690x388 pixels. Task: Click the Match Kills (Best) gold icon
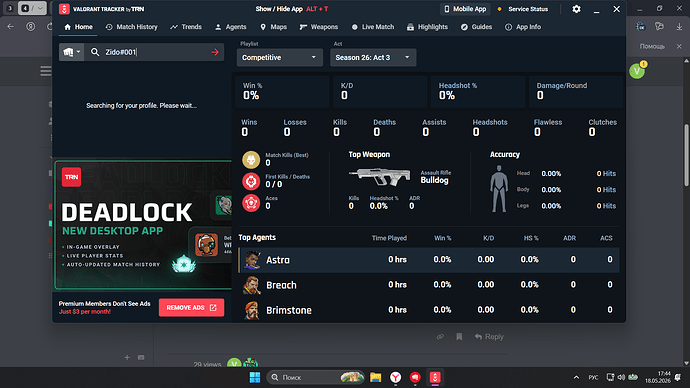point(251,160)
